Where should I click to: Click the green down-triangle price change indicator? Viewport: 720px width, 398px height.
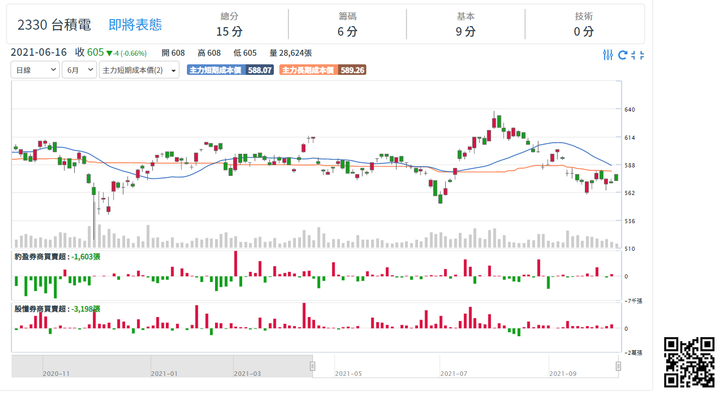coord(109,53)
